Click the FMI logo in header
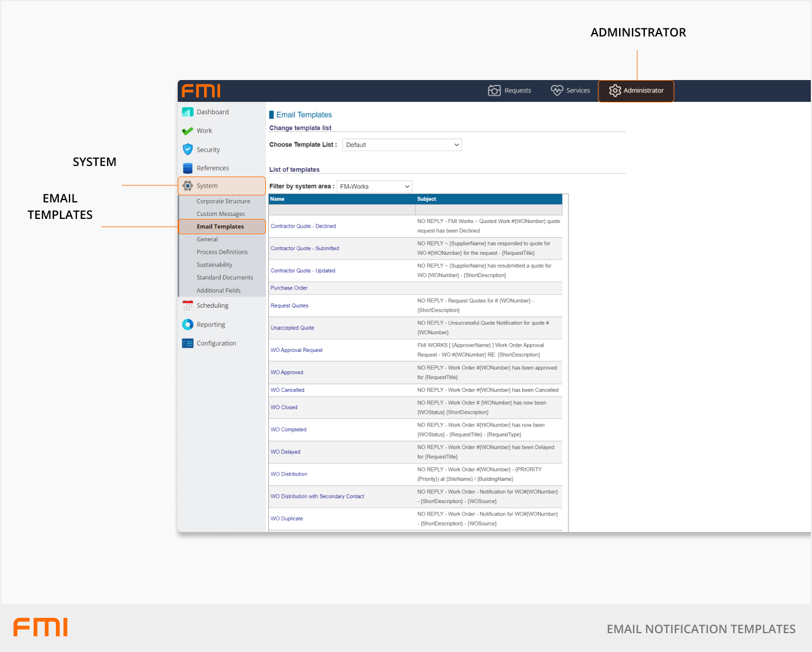Image resolution: width=812 pixels, height=652 pixels. coord(201,91)
